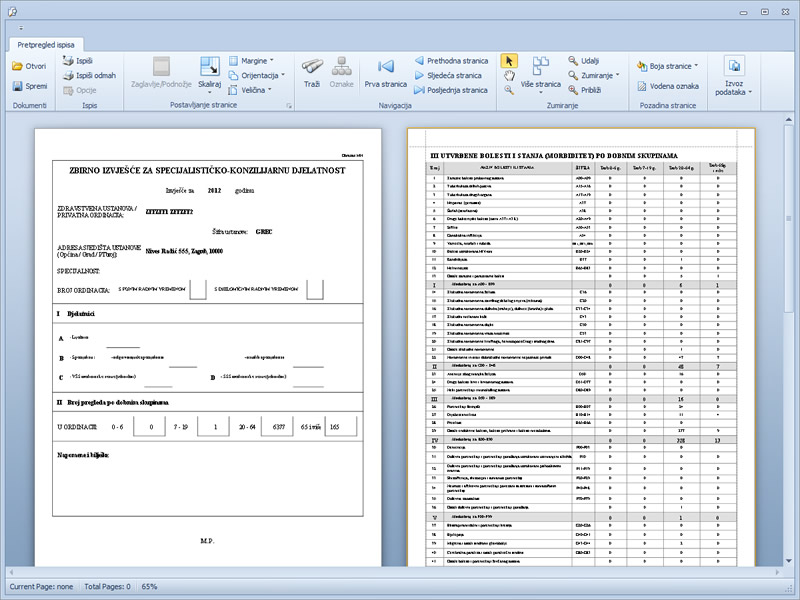This screenshot has height=600, width=800.
Task: Click the Skaliraj scale icon
Action: click(x=210, y=67)
